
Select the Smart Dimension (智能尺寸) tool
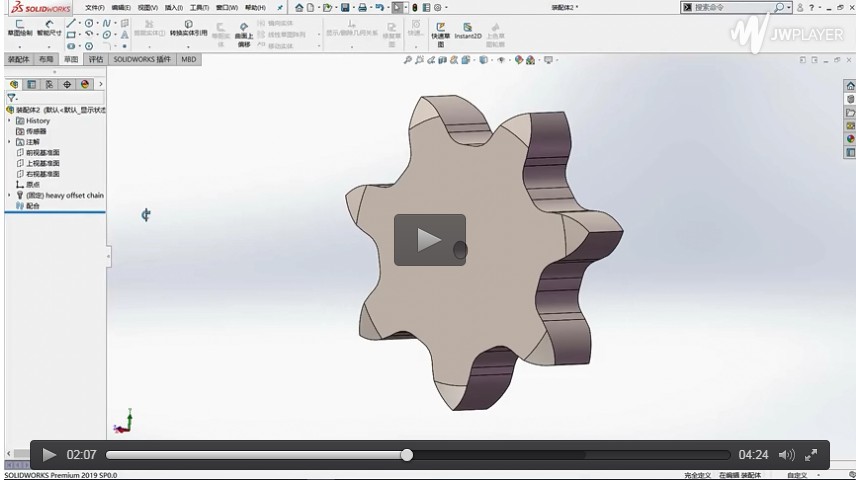[x=48, y=26]
